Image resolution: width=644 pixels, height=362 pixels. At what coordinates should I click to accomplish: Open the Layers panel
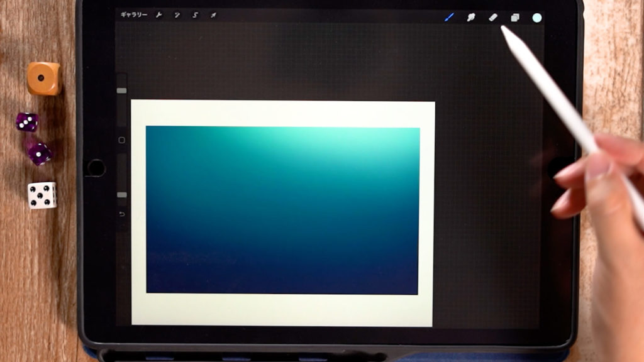pyautogui.click(x=515, y=18)
